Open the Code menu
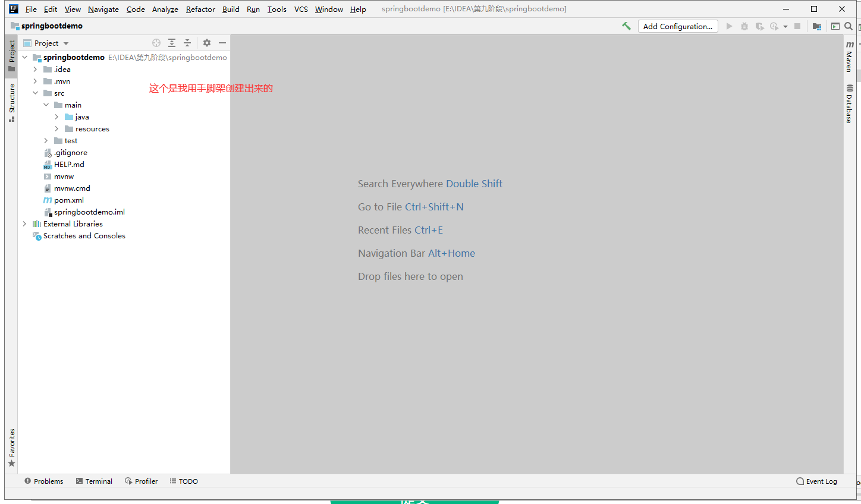The height and width of the screenshot is (504, 861). pos(136,9)
